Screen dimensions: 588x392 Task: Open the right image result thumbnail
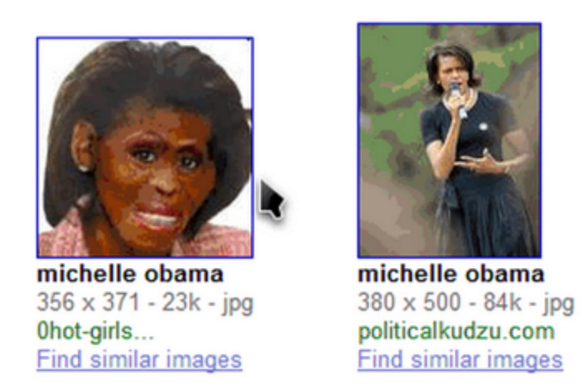point(450,140)
